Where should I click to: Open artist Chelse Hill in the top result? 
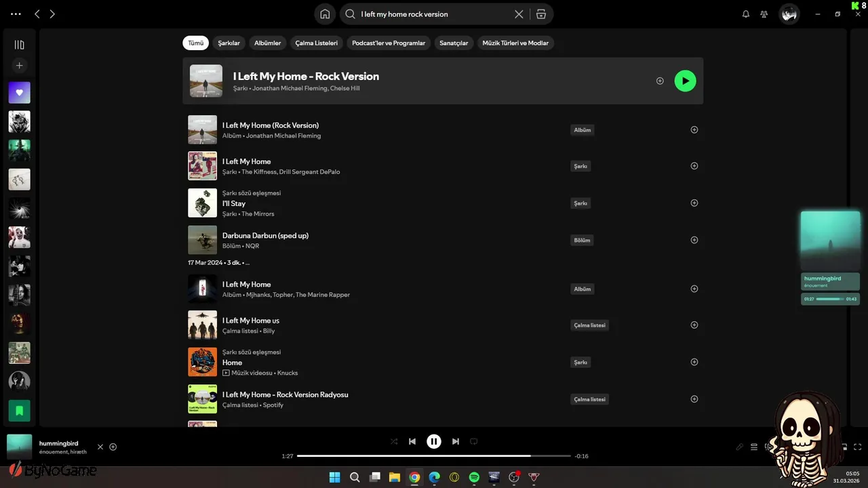coord(344,88)
